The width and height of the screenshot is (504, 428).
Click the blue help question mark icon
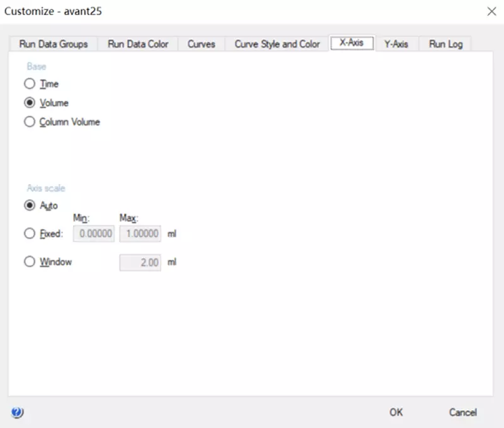17,412
